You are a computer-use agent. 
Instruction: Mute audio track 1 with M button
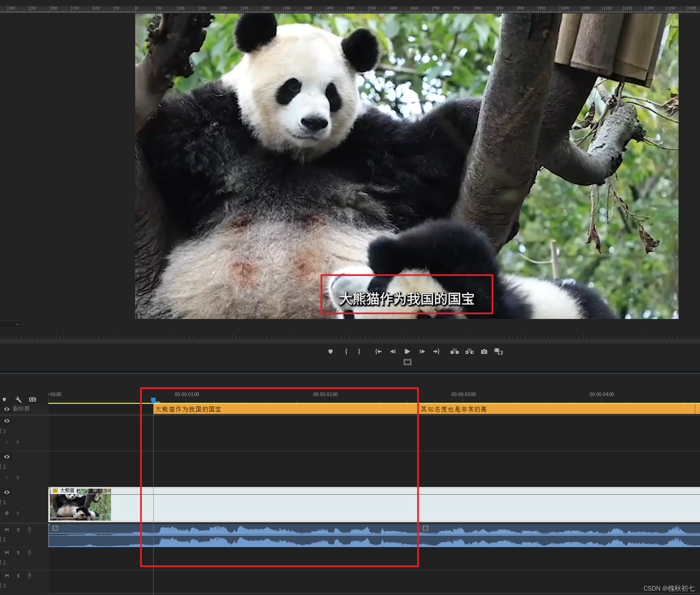pyautogui.click(x=7, y=530)
